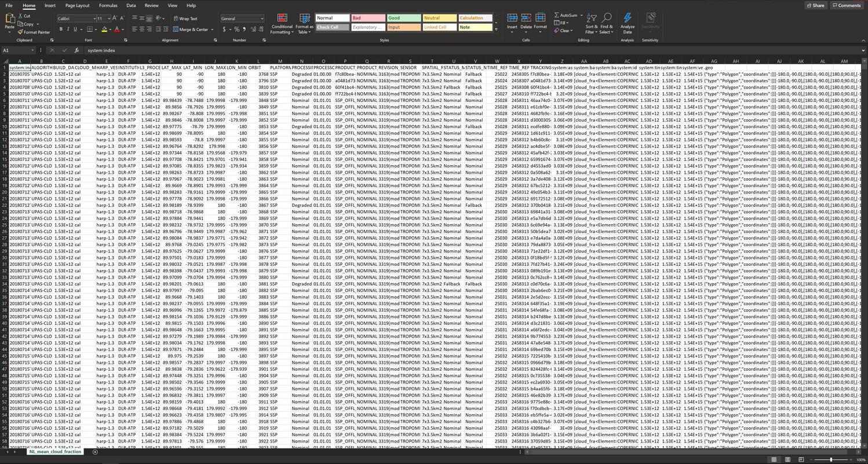Center cell text horizontally
Image resolution: width=868 pixels, height=464 pixels.
(142, 30)
